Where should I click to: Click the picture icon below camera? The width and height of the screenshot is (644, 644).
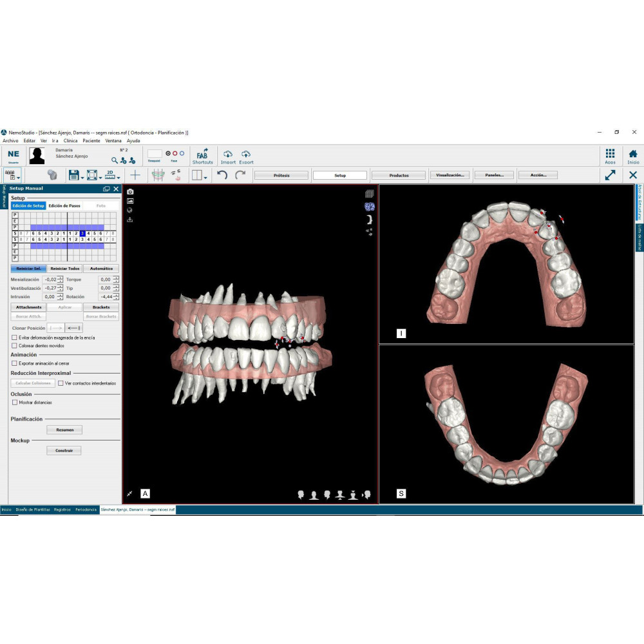(130, 201)
